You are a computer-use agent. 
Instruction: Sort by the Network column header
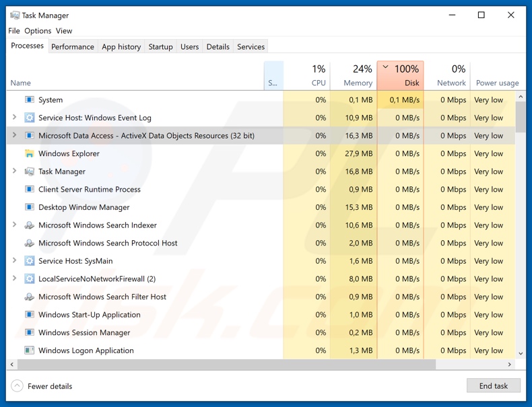pyautogui.click(x=447, y=75)
